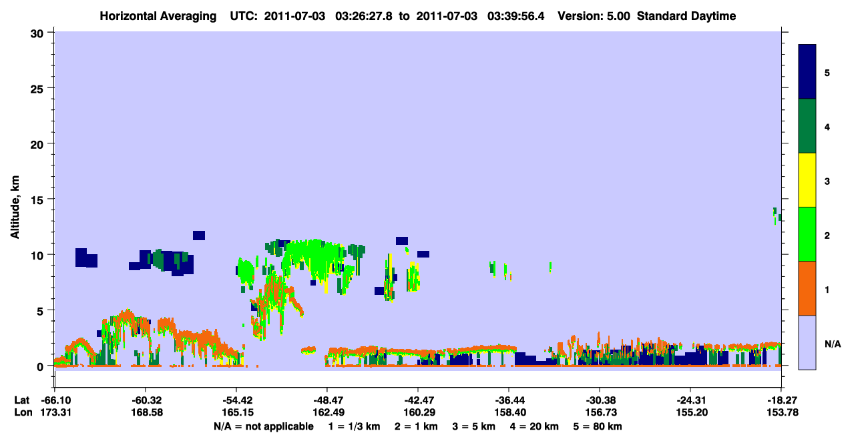The height and width of the screenshot is (445, 868).
Task: Click the 15 km altitude tick label
Action: tap(39, 199)
